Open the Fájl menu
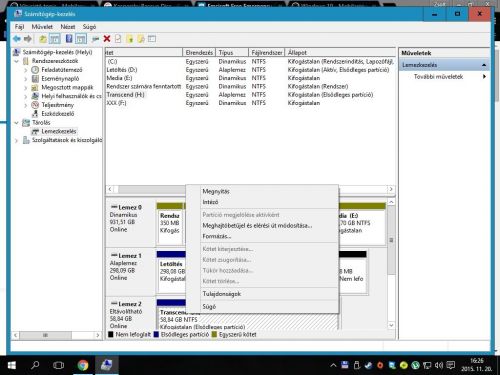This screenshot has width=500, height=375. coord(19,27)
